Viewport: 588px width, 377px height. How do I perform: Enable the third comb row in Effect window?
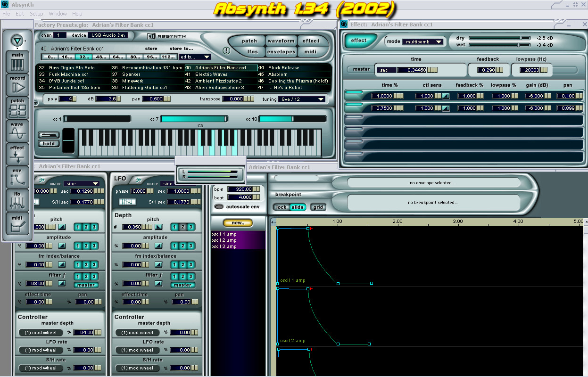[354, 117]
